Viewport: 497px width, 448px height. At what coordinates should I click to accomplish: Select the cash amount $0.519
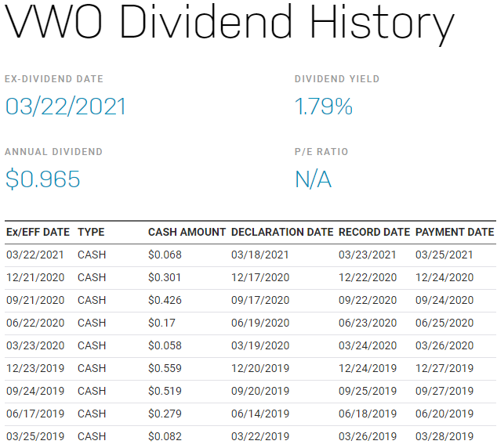coord(165,391)
